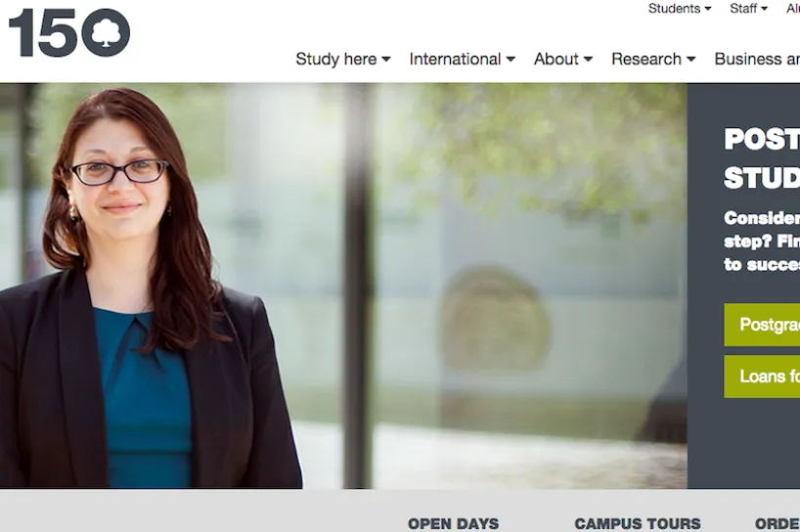Image resolution: width=800 pixels, height=532 pixels.
Task: Expand the Study here dropdown arrow
Action: point(386,60)
